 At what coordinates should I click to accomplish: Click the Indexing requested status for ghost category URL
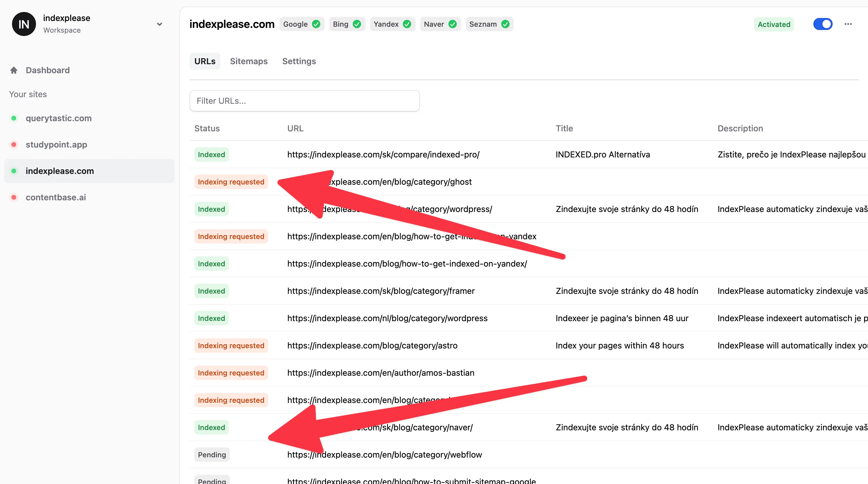[x=231, y=182]
